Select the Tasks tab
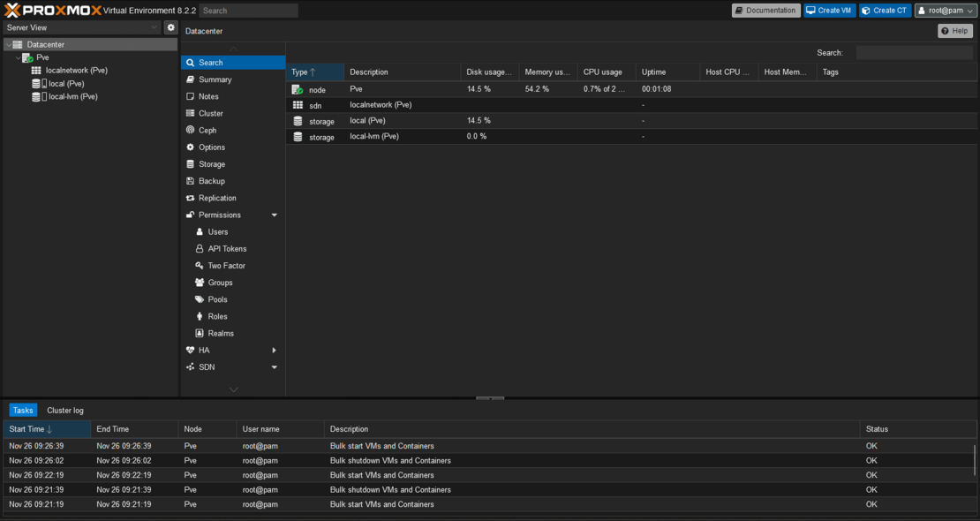Viewport: 980px width, 521px height. point(22,410)
